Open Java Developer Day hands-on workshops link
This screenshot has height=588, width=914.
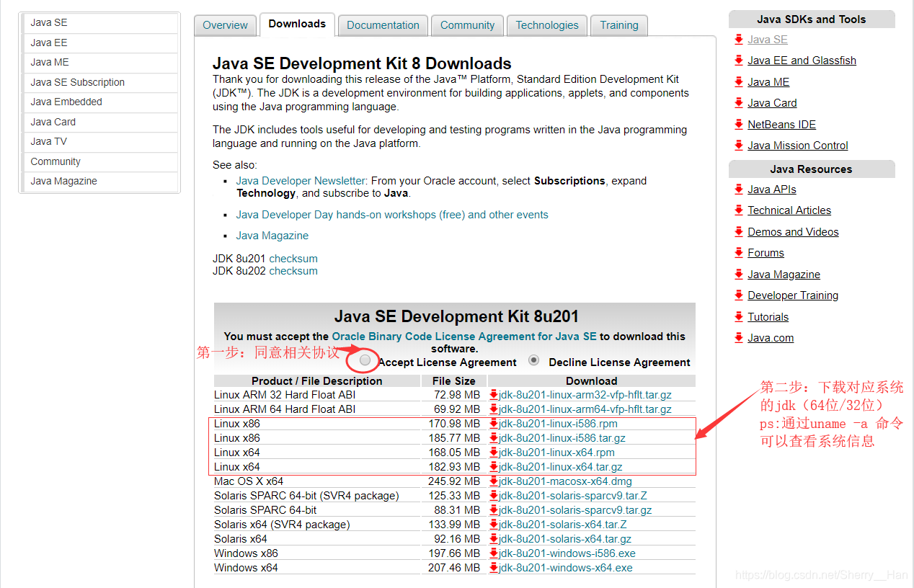pyautogui.click(x=392, y=215)
